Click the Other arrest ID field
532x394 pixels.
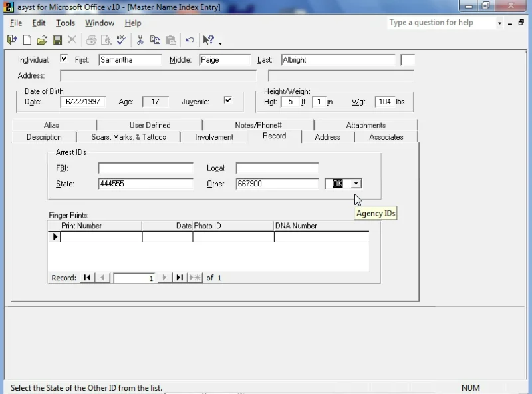tap(277, 184)
